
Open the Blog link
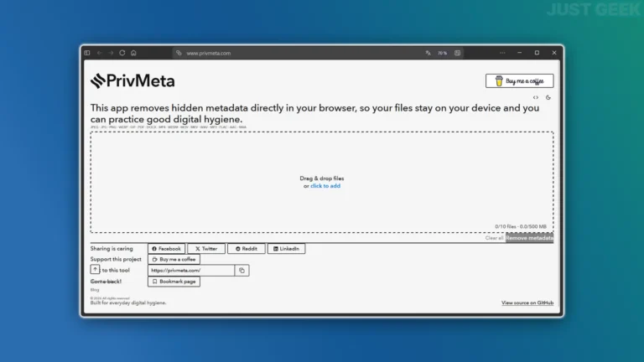point(95,290)
